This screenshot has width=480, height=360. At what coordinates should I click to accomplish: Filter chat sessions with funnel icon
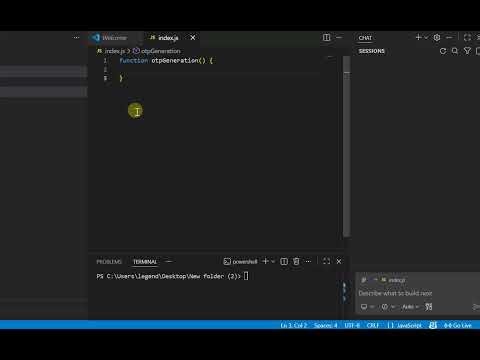click(x=467, y=51)
